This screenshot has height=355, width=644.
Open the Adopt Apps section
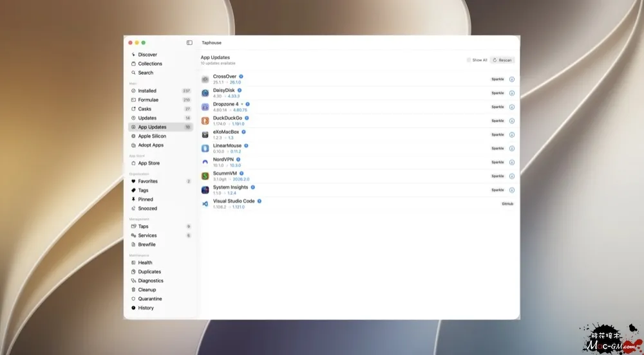tap(160, 145)
